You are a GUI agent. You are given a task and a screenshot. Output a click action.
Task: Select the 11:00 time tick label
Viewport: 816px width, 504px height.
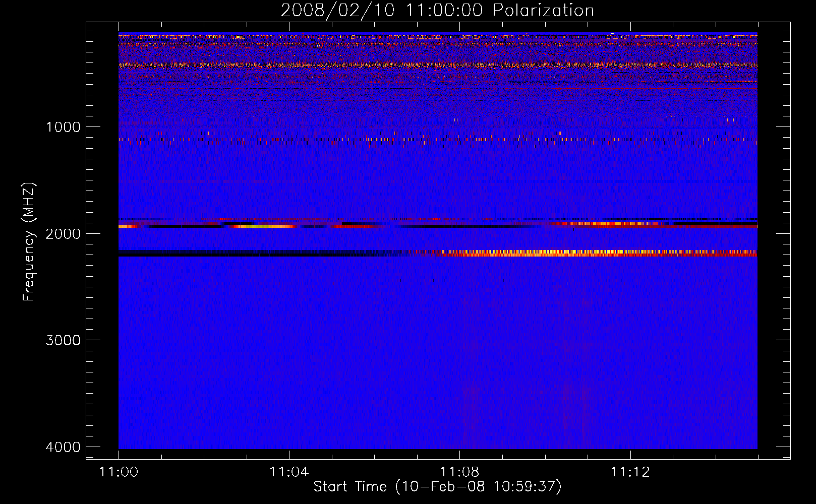tap(119, 472)
